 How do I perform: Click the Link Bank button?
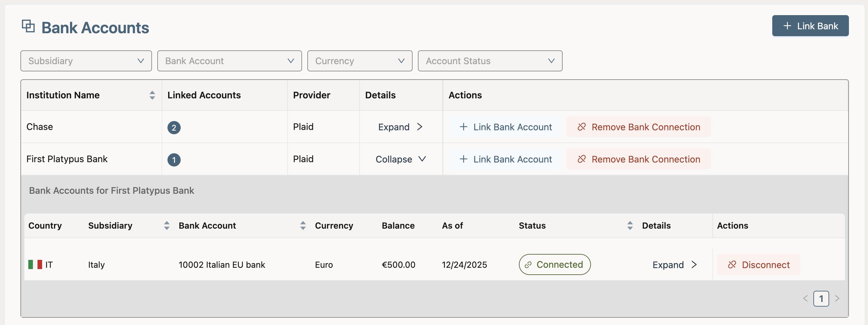810,26
